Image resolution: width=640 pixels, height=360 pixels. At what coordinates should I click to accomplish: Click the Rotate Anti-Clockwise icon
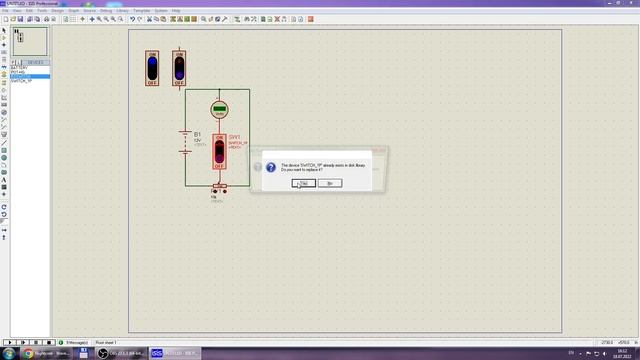click(4, 214)
